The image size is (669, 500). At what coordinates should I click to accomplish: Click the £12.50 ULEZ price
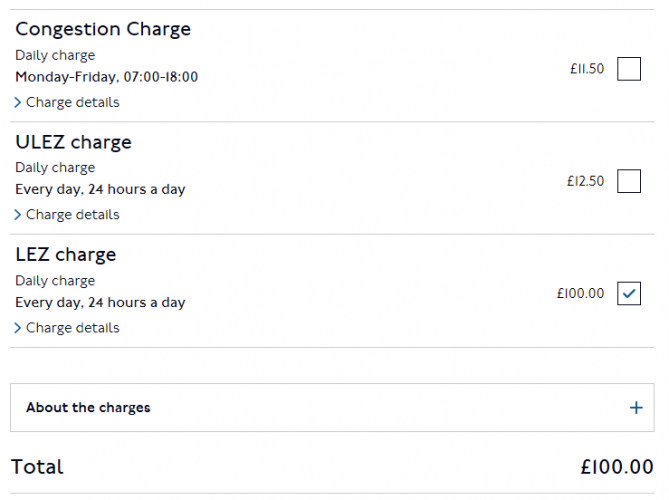click(x=585, y=182)
